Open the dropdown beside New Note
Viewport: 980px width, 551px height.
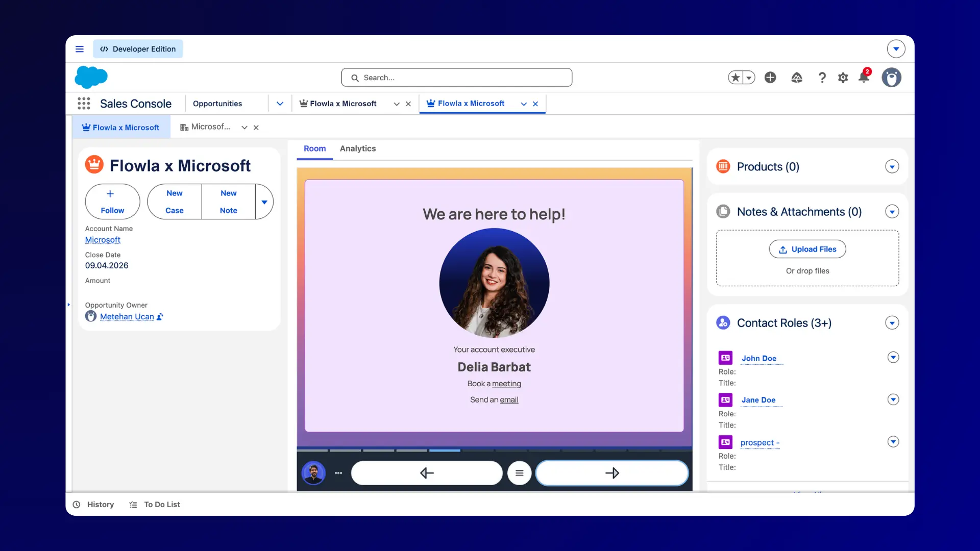(264, 202)
